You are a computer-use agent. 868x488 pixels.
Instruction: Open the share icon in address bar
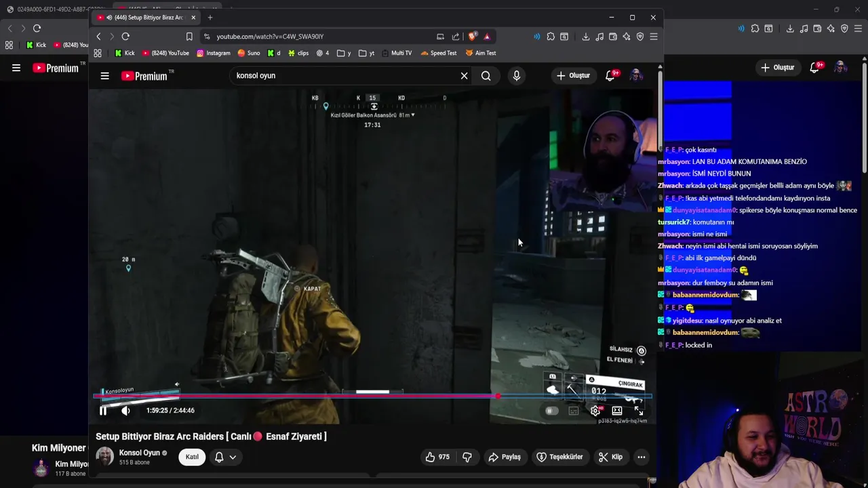456,37
